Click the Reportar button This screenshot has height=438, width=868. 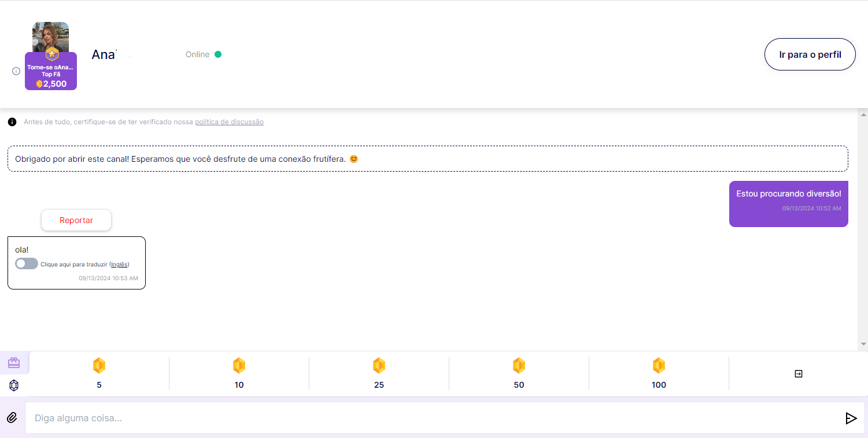click(x=76, y=220)
